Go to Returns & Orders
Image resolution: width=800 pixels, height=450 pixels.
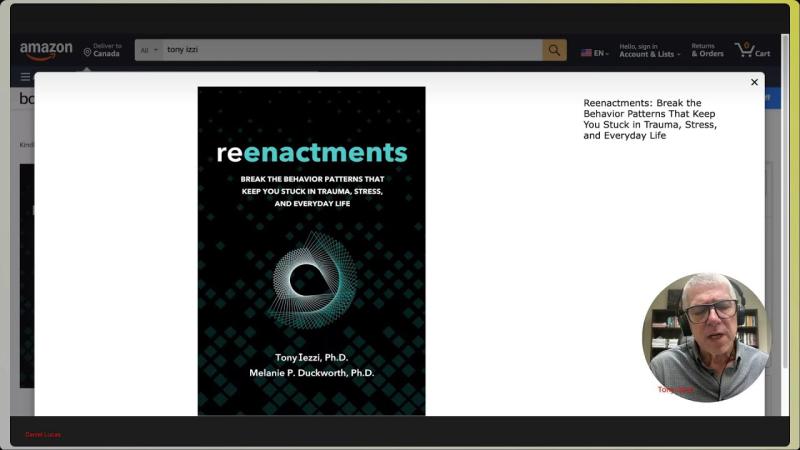pos(707,50)
